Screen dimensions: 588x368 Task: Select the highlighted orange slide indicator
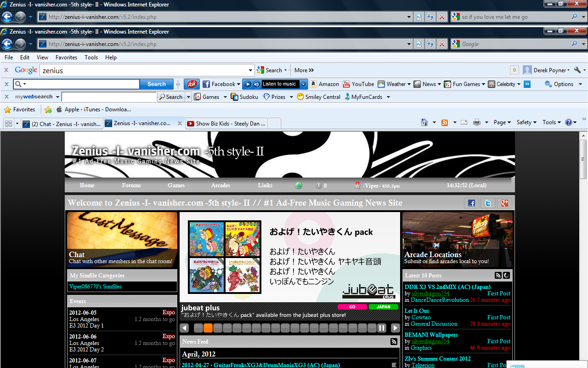(x=208, y=328)
